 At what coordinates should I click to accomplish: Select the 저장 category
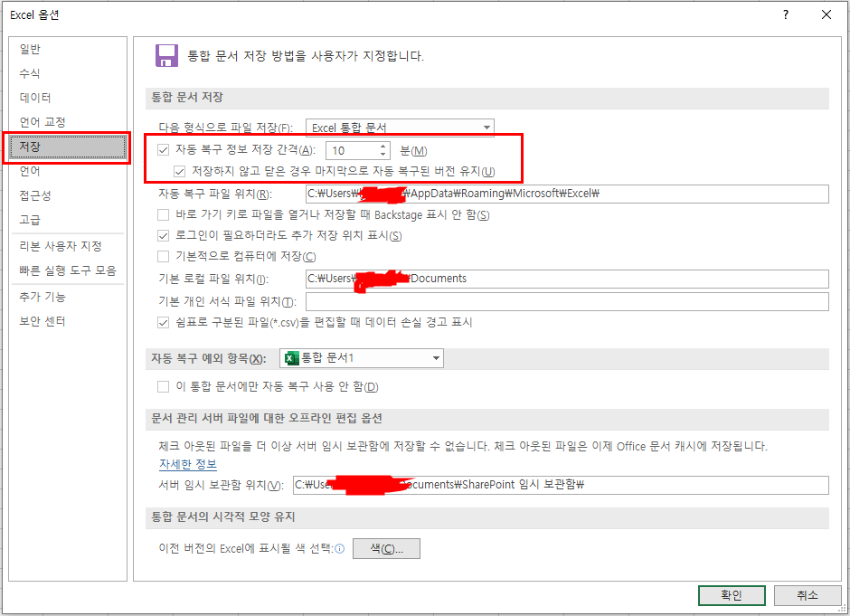pos(68,147)
